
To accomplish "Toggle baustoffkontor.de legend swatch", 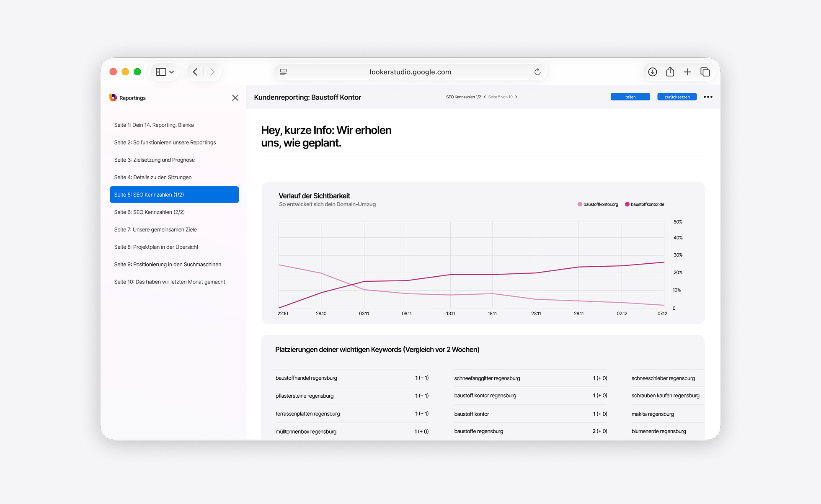I will point(627,204).
